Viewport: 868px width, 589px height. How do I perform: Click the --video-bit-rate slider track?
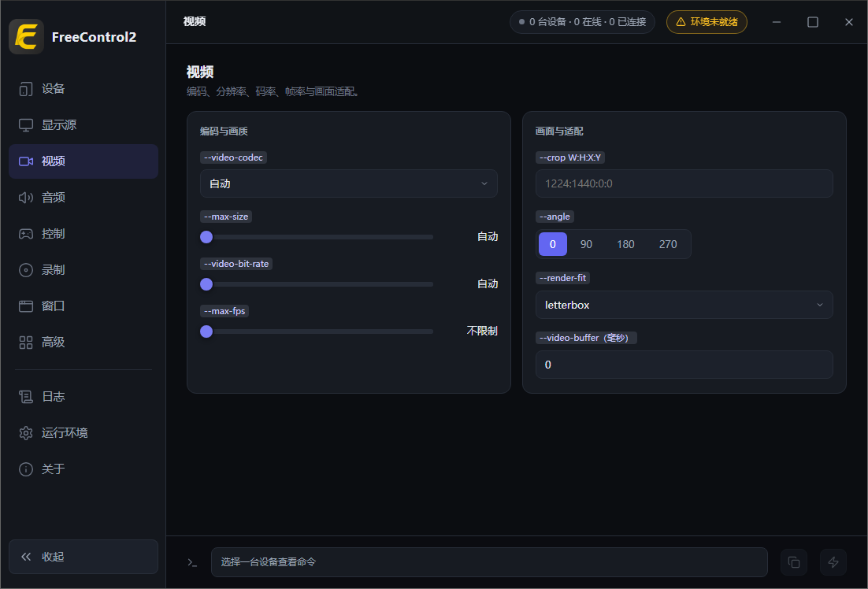(x=317, y=284)
